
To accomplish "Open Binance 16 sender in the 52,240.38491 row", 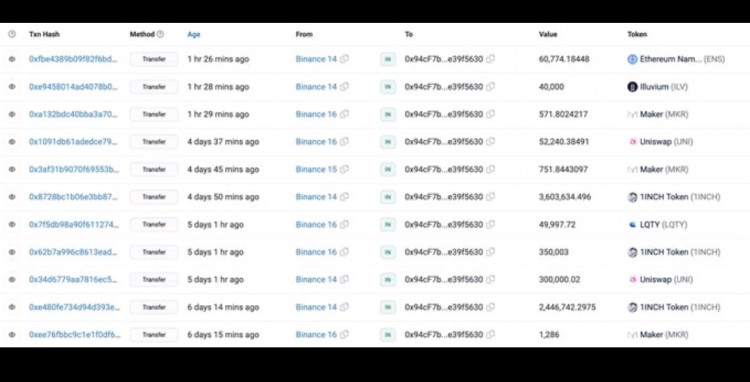I will [316, 142].
